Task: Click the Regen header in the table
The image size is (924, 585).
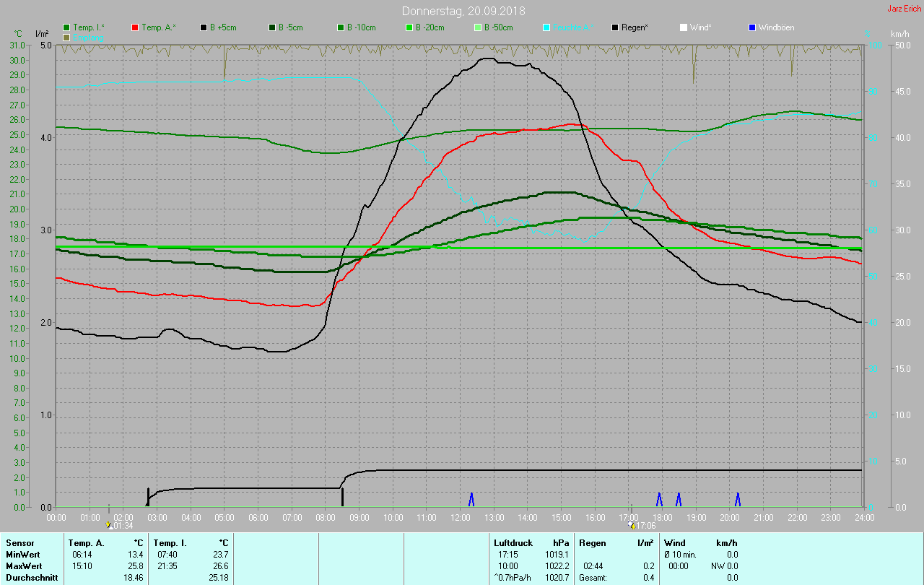Action: [592, 542]
